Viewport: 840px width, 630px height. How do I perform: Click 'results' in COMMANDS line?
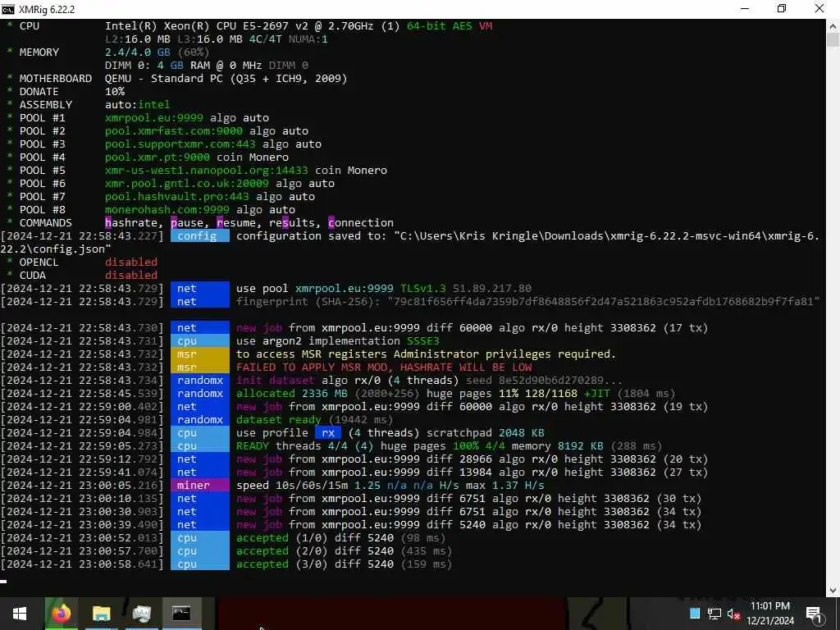[292, 223]
